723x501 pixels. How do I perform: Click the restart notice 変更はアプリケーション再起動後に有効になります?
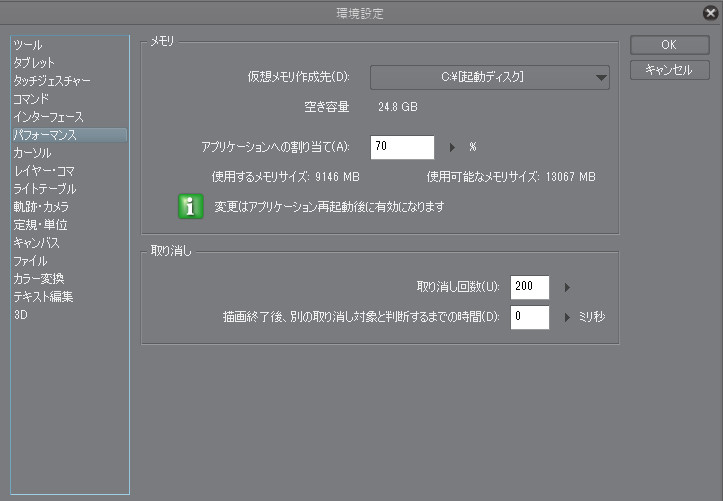[329, 206]
